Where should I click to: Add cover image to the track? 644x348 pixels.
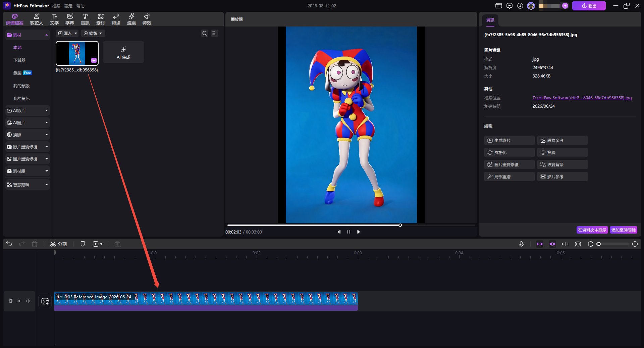point(45,301)
